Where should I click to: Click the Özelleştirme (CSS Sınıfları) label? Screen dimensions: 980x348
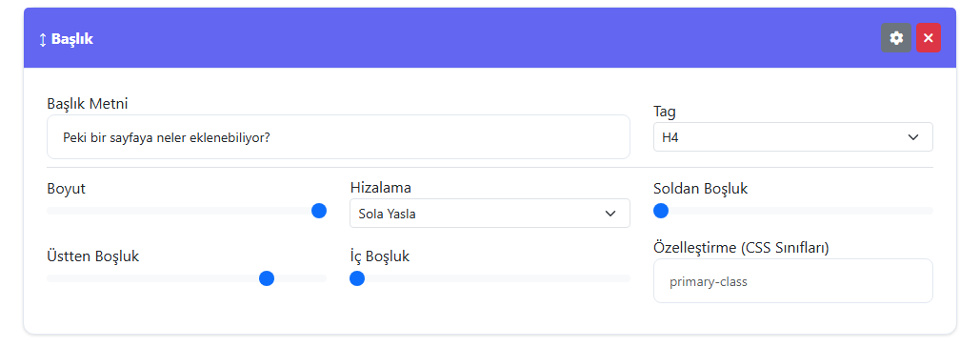pos(741,248)
